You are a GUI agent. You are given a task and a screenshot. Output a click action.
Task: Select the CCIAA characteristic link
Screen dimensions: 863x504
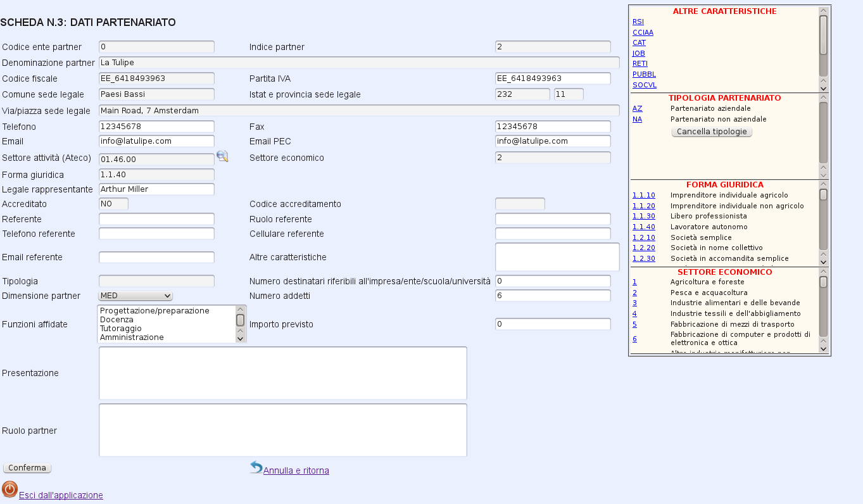643,32
